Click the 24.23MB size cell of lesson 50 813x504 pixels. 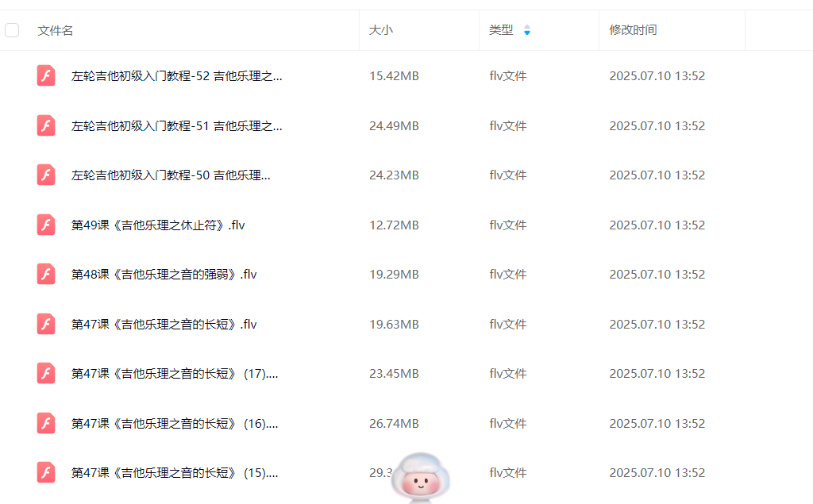coord(394,175)
